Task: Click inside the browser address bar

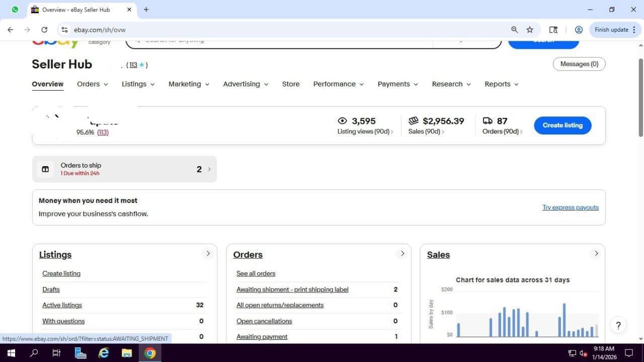Action: click(201, 30)
